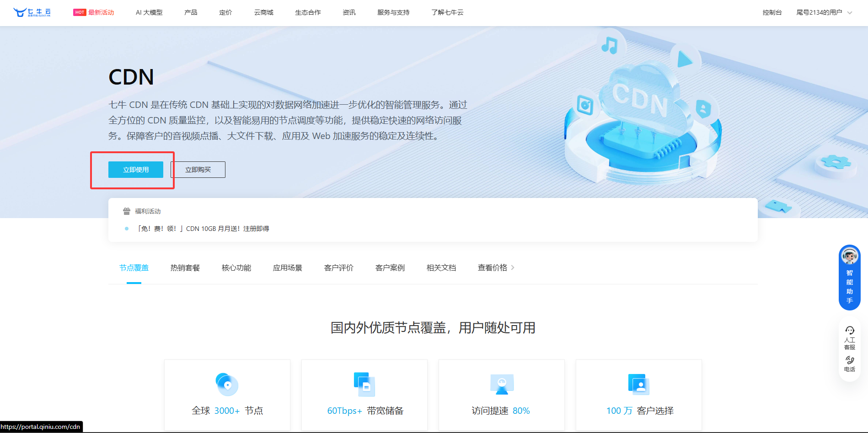Click the 100 万 客户选择 icon
The width and height of the screenshot is (868, 433).
coord(639,385)
